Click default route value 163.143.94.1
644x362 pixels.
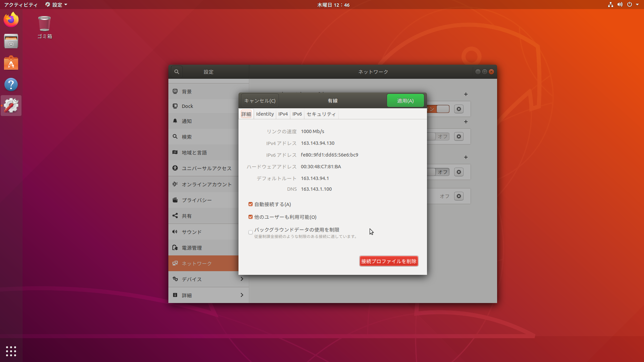(315, 178)
